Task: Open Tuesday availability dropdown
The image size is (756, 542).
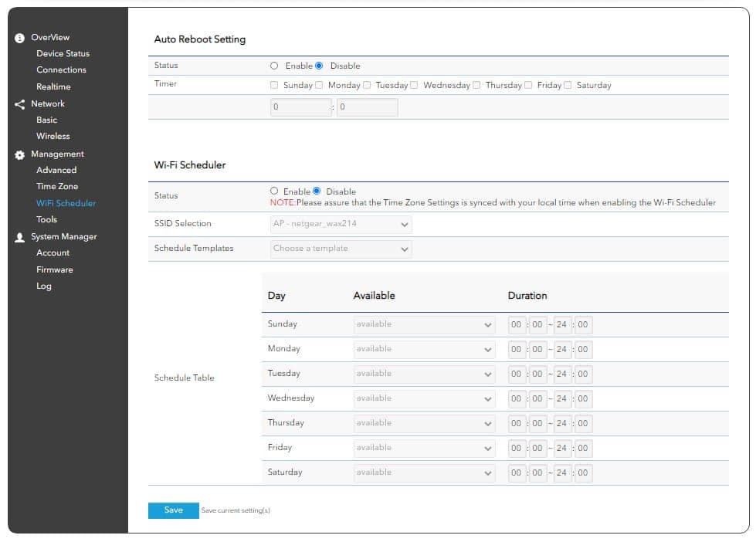Action: (424, 374)
